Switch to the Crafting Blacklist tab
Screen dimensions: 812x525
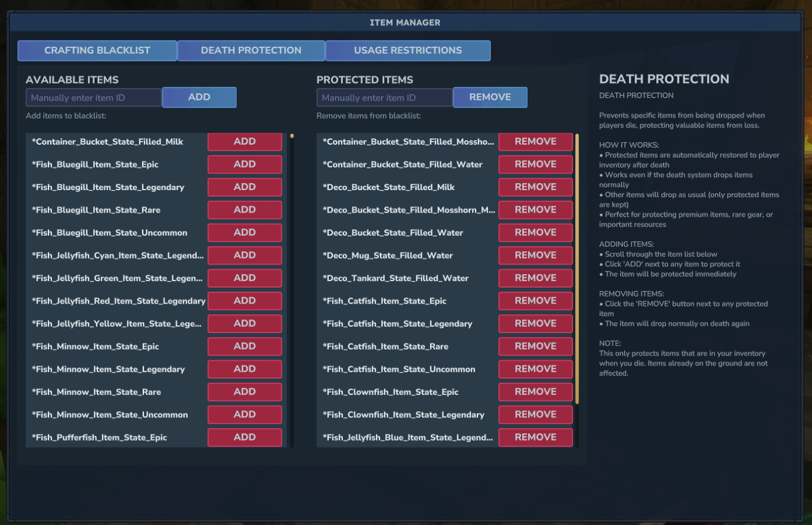(x=97, y=51)
